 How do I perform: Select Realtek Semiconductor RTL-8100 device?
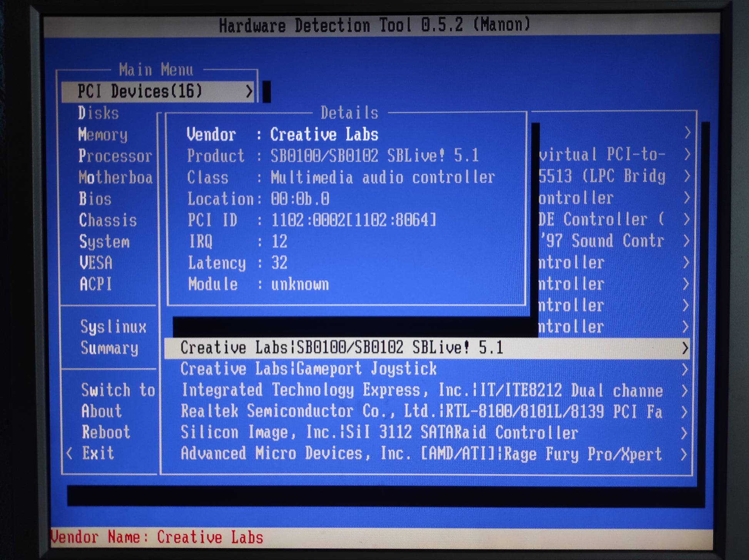coord(421,412)
